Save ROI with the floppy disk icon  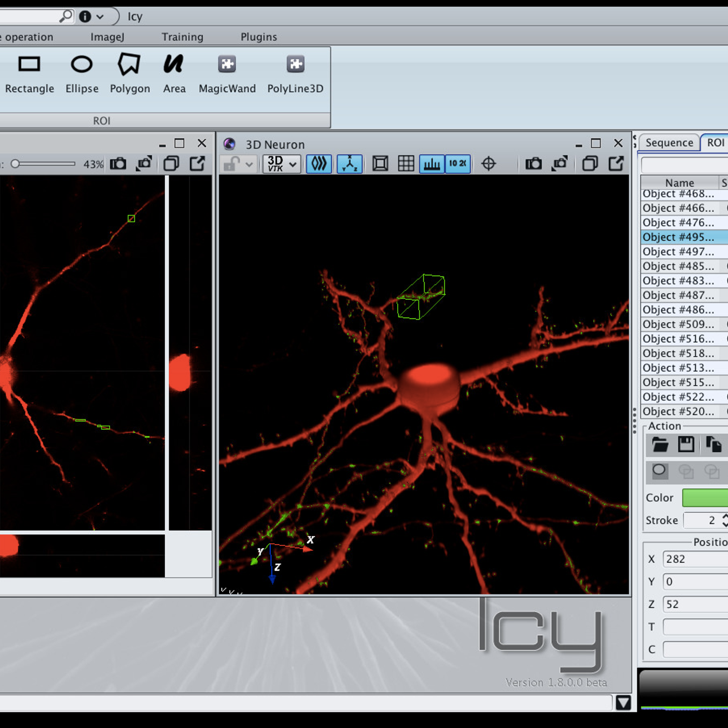(x=686, y=444)
